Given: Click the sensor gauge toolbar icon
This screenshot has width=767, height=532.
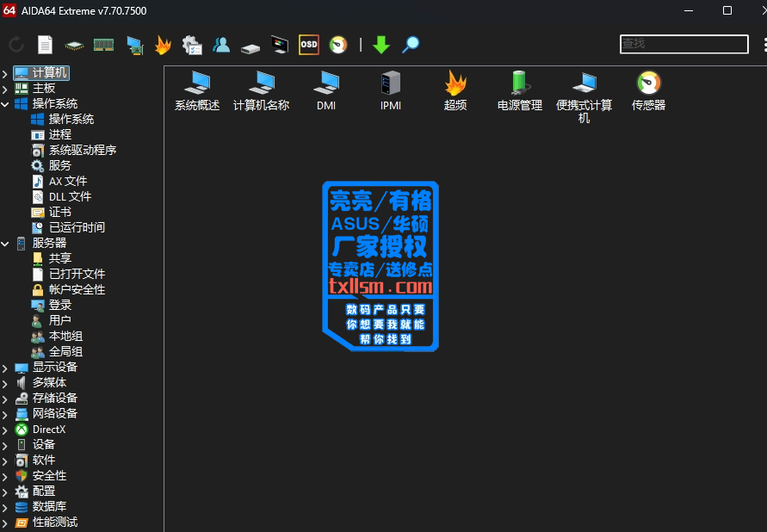Looking at the screenshot, I should point(338,45).
